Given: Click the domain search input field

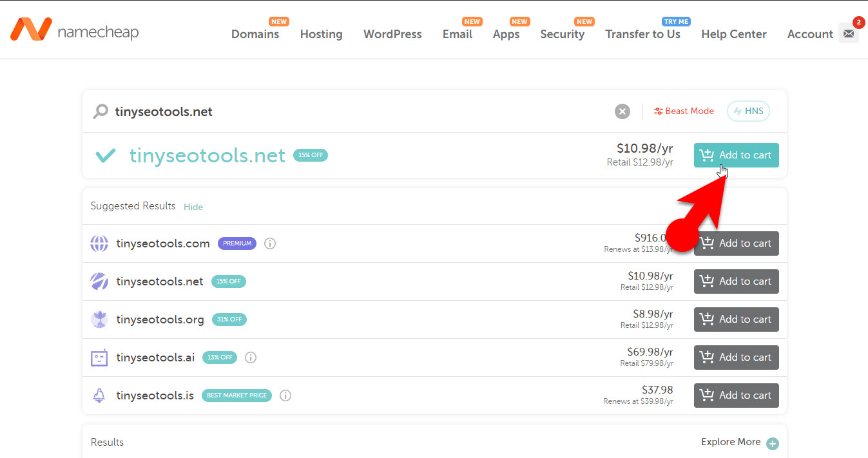Looking at the screenshot, I should coord(361,111).
